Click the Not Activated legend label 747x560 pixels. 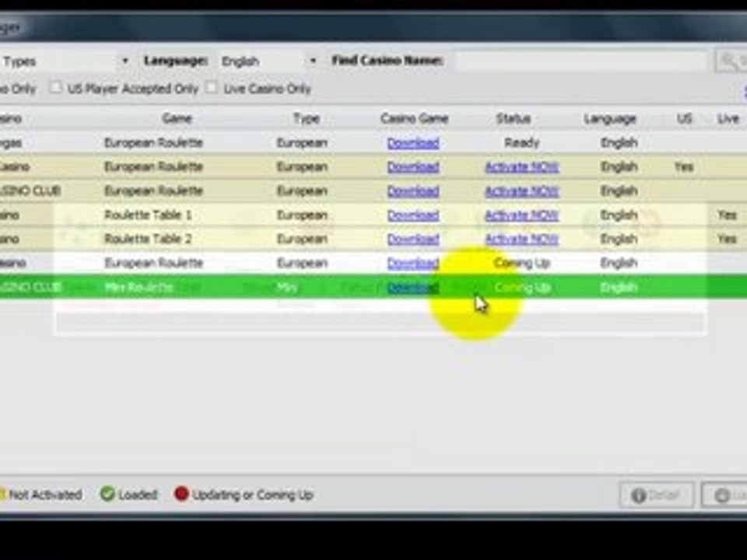click(x=45, y=495)
